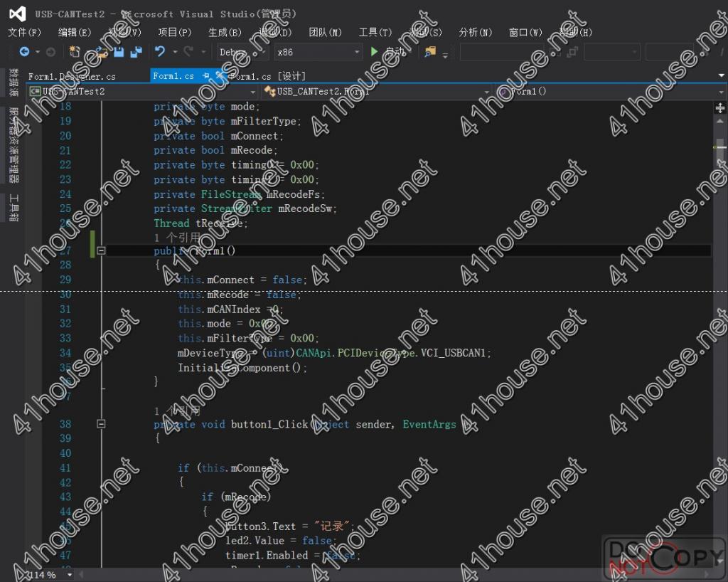The height and width of the screenshot is (582, 728).
Task: Open the 服务器资源管理器 side panel tab
Action: click(14, 145)
